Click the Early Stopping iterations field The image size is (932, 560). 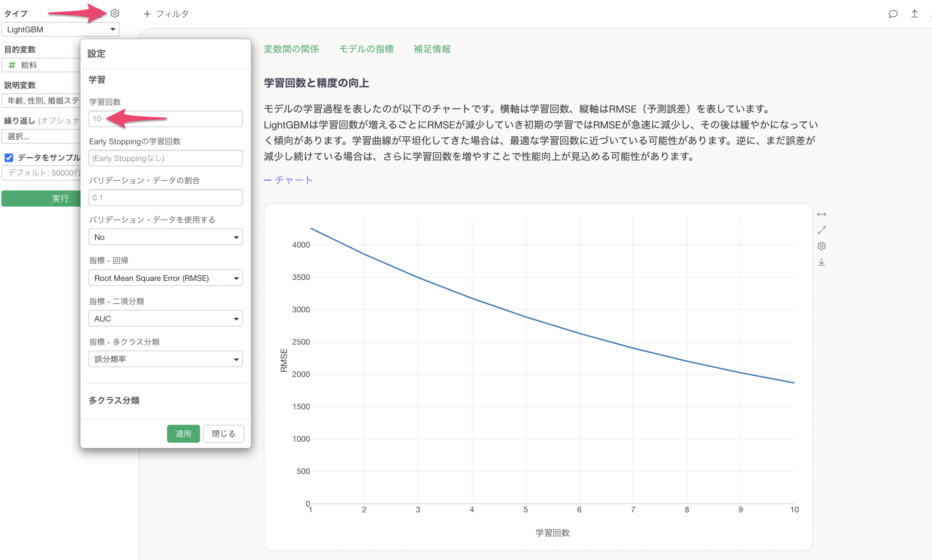165,158
